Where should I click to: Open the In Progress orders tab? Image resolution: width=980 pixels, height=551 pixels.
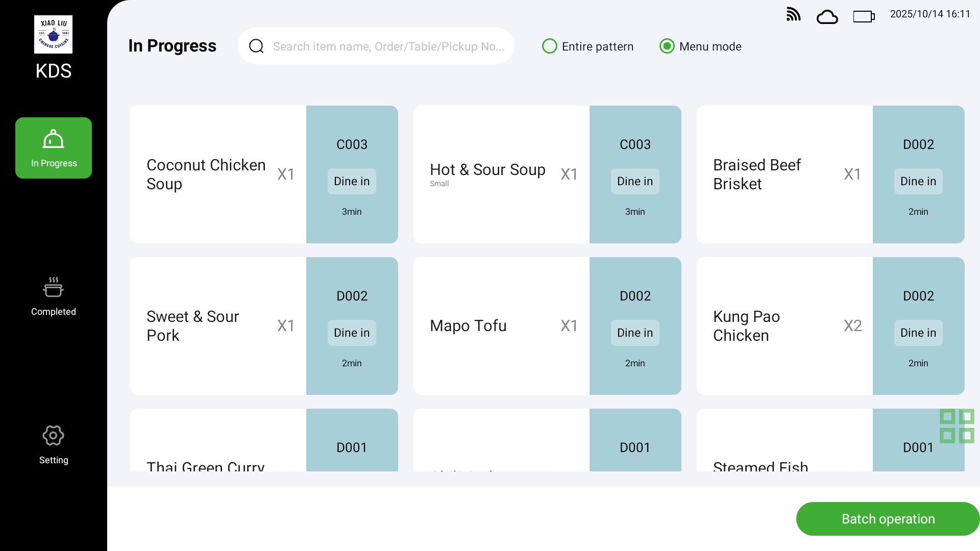coord(54,148)
